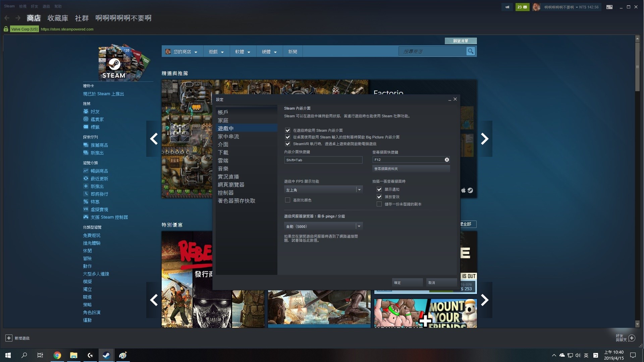Click the Curators icon in sidebar

[x=86, y=119]
